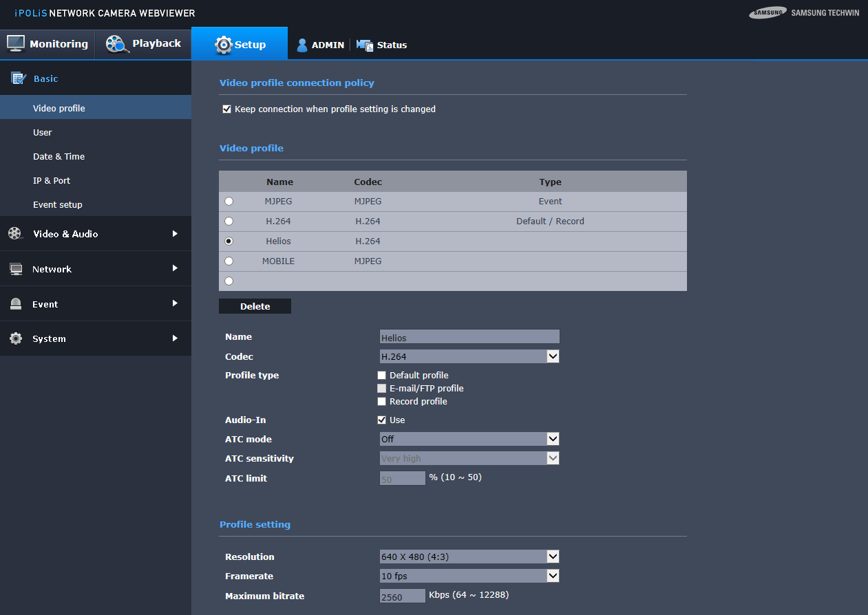Toggle the Audio-In Use checkbox
Image resolution: width=868 pixels, height=615 pixels.
(x=382, y=420)
